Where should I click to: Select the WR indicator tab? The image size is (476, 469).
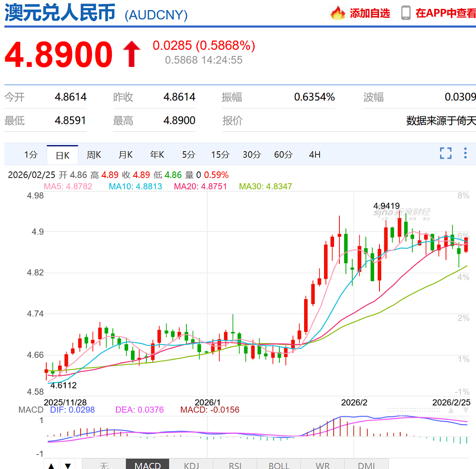click(x=322, y=464)
